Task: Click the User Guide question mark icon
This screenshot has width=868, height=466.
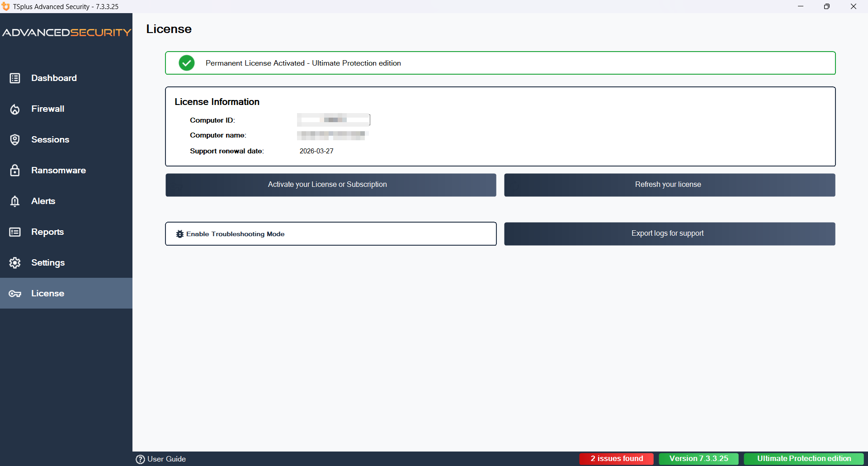Action: pyautogui.click(x=140, y=459)
